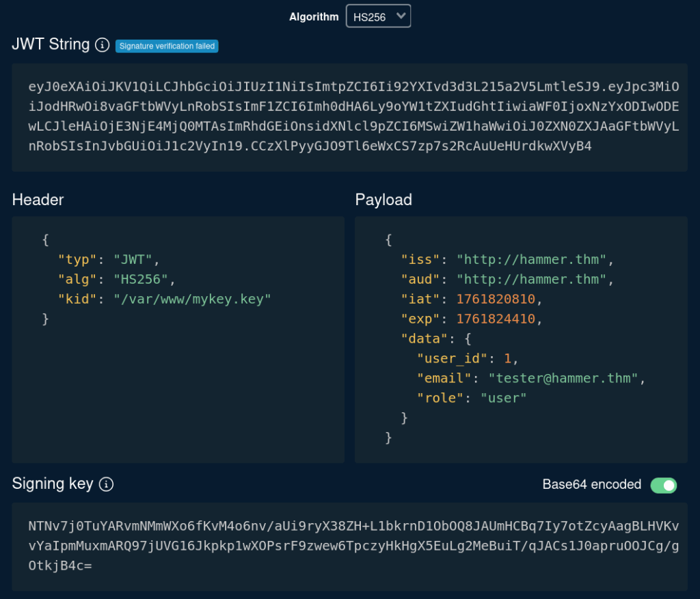
Task: Click inside the JWT String text box
Action: (x=350, y=117)
